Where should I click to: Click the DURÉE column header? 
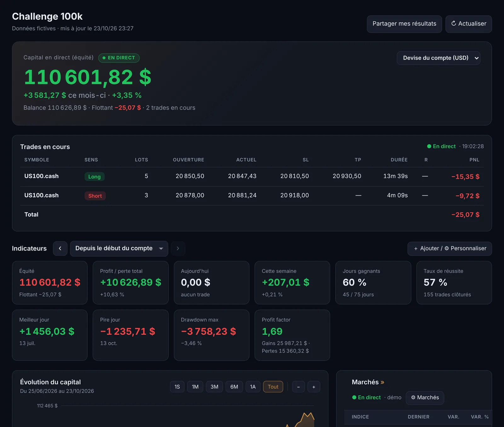tap(399, 160)
